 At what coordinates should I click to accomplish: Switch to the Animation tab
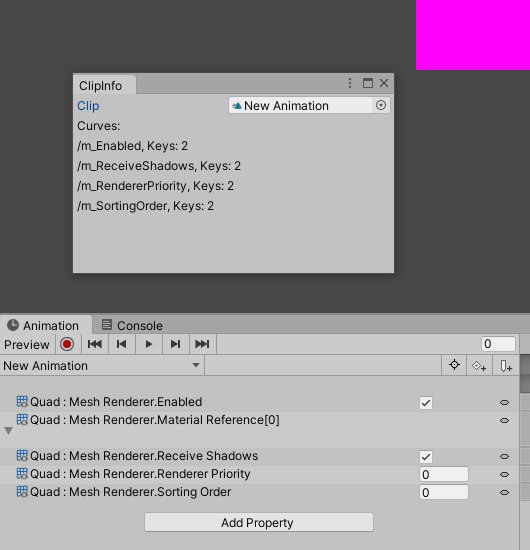pyautogui.click(x=45, y=325)
